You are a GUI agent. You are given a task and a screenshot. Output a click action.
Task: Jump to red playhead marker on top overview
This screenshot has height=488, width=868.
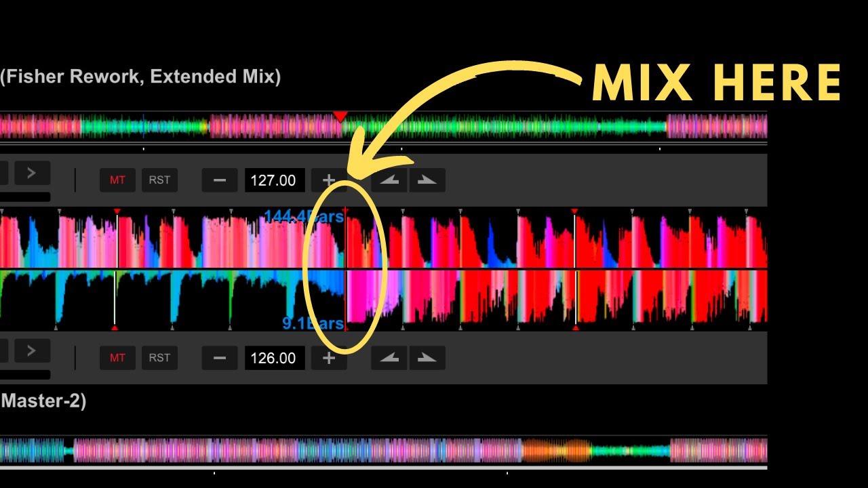[x=340, y=117]
